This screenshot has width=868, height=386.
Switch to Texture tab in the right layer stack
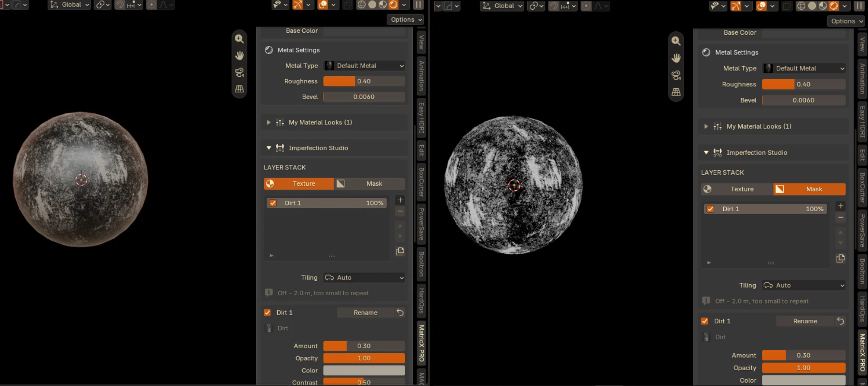pos(737,189)
